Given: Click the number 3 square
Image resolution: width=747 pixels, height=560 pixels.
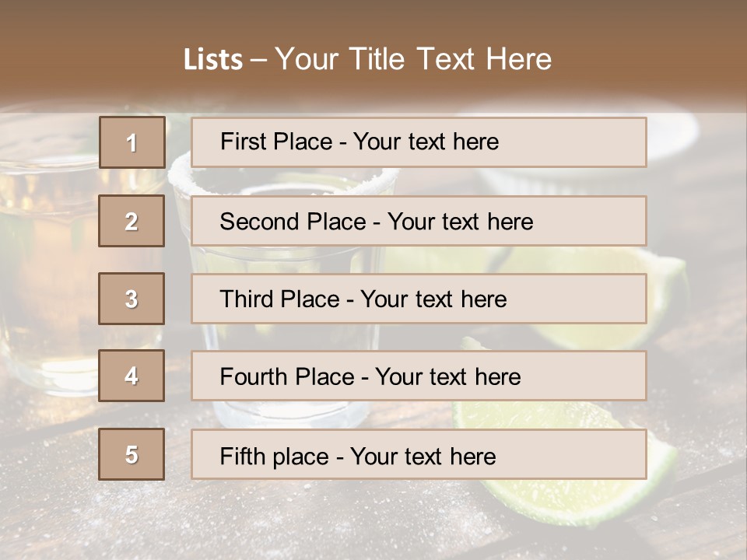Looking at the screenshot, I should click(132, 299).
